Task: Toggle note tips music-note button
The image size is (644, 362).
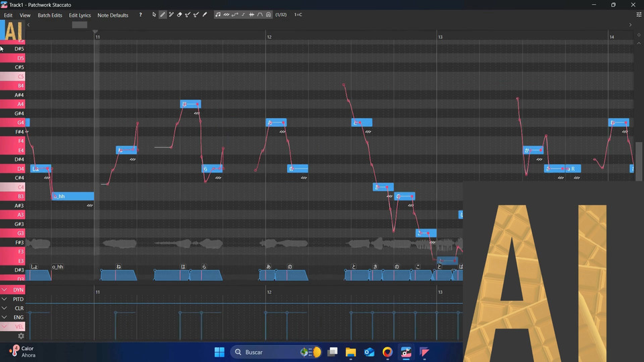Action: tap(218, 15)
